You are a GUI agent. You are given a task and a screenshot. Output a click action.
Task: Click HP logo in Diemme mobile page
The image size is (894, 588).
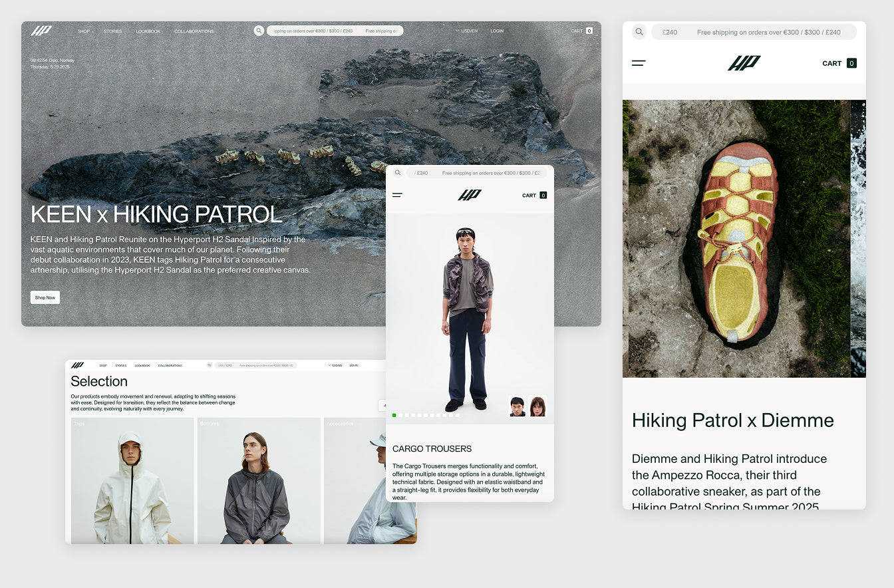744,63
